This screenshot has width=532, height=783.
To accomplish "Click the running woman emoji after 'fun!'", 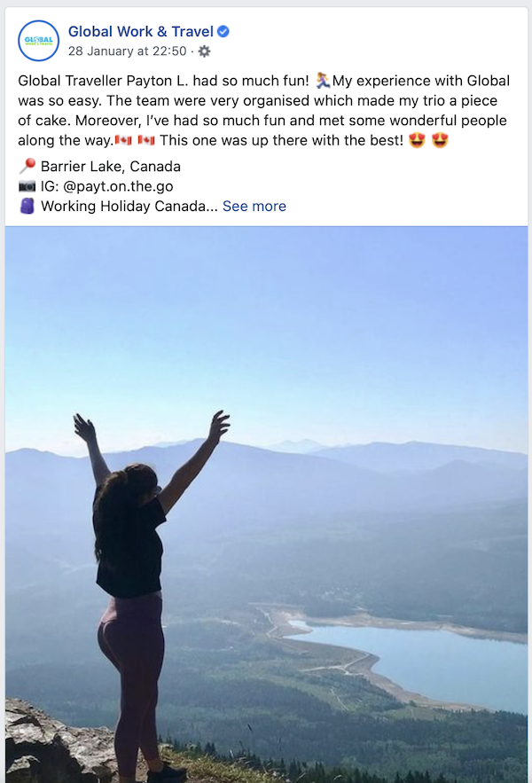I will pos(324,81).
